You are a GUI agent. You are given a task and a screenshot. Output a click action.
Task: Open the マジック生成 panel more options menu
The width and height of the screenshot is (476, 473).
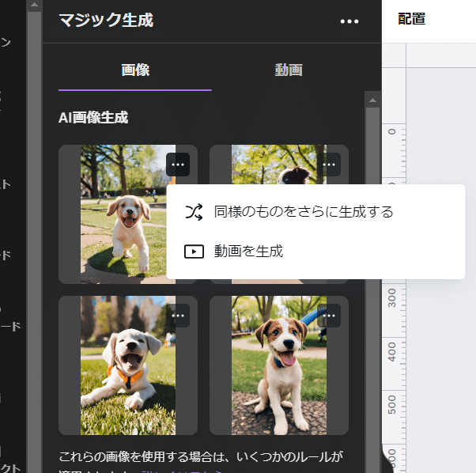point(349,21)
